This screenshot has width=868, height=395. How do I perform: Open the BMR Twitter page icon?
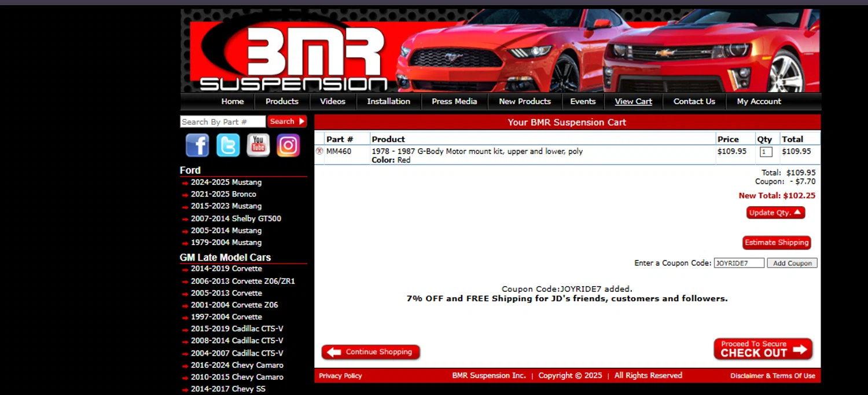pos(228,145)
